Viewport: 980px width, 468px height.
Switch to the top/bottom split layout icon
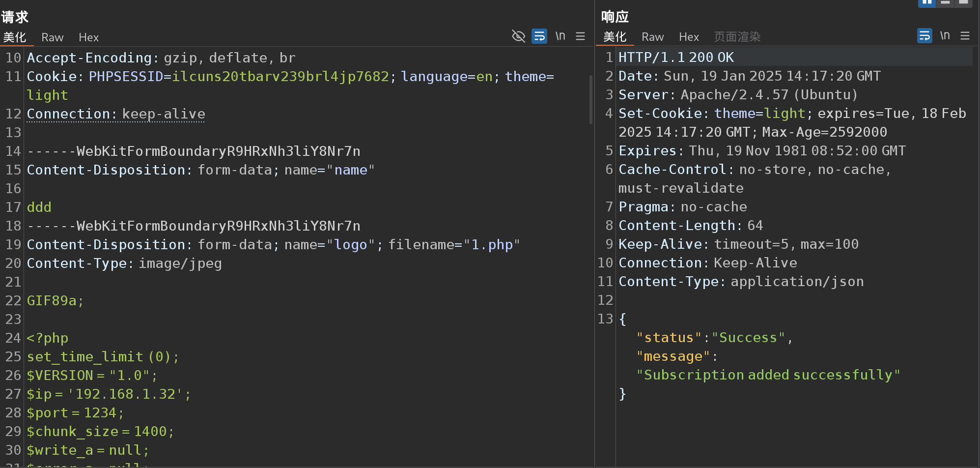point(945,2)
